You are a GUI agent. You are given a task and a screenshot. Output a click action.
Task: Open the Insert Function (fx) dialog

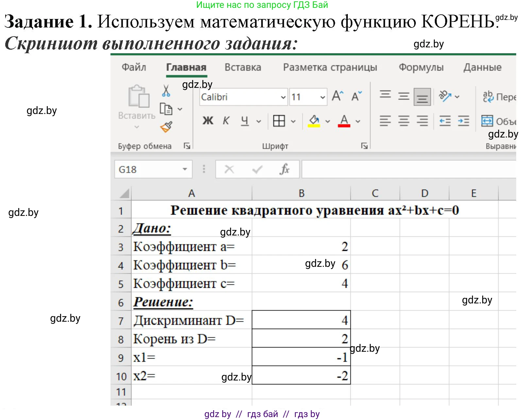click(285, 170)
